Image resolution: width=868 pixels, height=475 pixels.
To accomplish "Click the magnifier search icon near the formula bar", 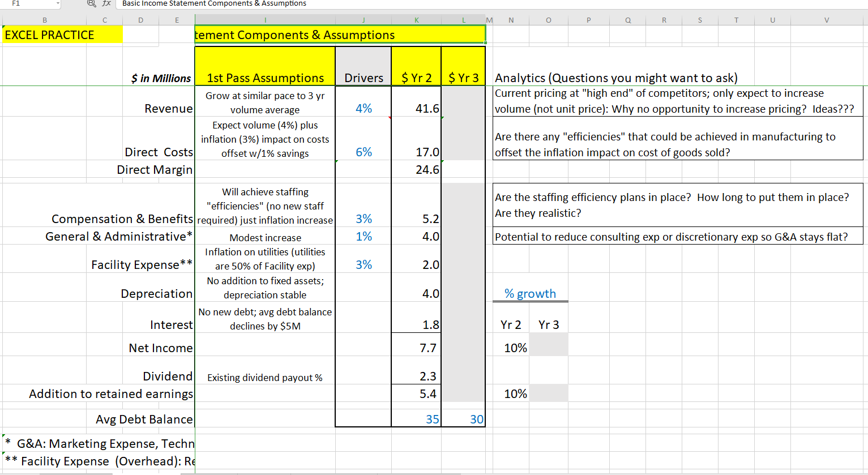I will coord(91,4).
